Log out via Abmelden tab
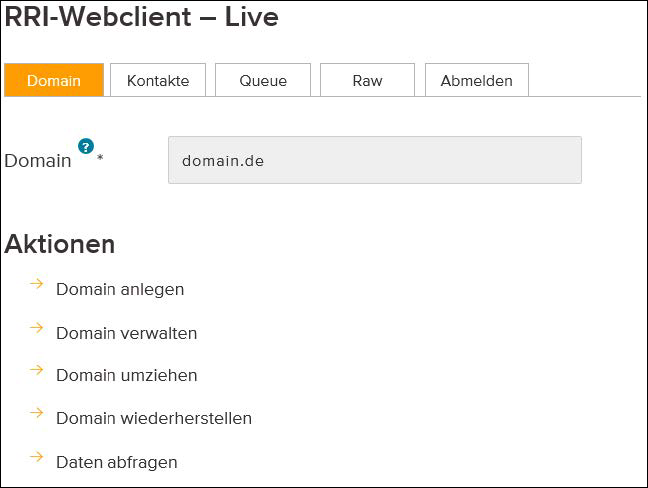The height and width of the screenshot is (488, 648). [x=476, y=80]
